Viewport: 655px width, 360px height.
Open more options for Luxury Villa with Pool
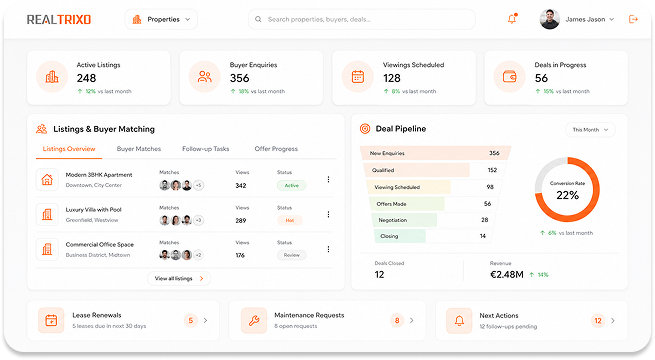[328, 215]
